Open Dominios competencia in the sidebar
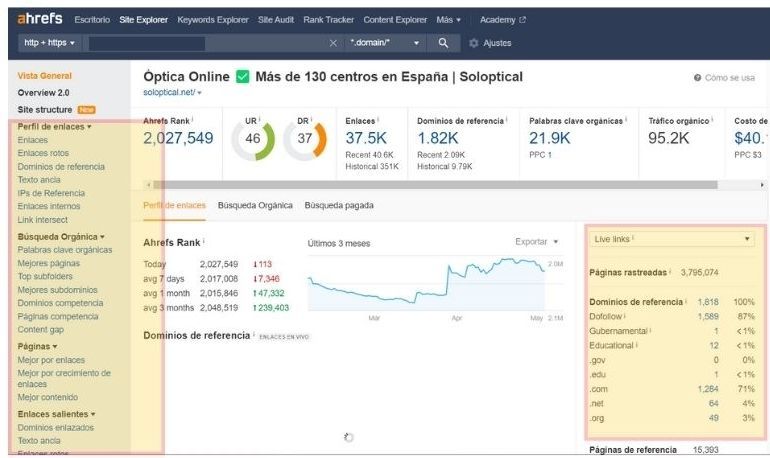The image size is (770, 458). click(60, 303)
